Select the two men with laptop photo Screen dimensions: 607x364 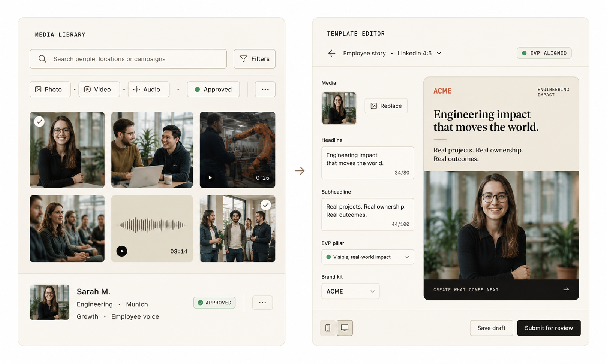coord(152,150)
